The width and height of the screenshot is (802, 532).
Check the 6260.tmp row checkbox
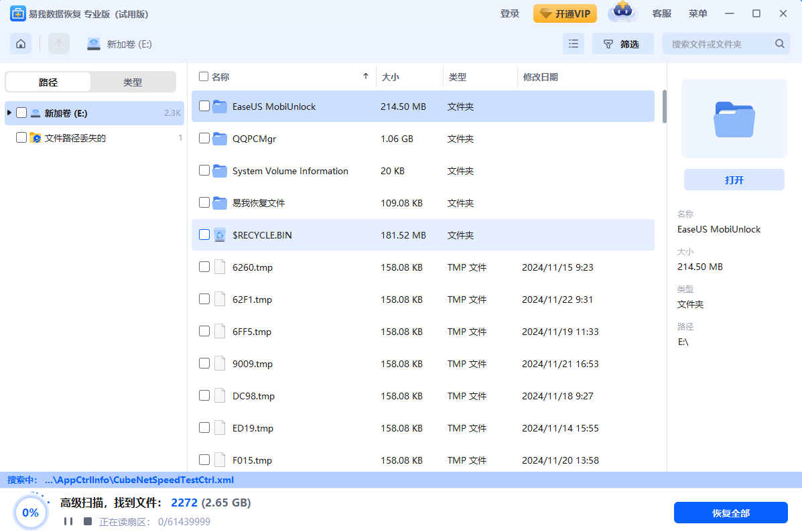(204, 267)
